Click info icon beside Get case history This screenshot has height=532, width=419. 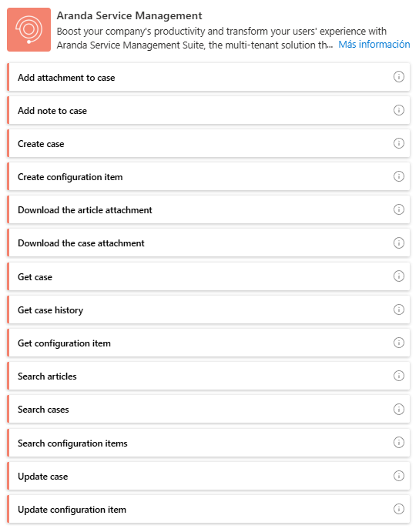click(399, 309)
